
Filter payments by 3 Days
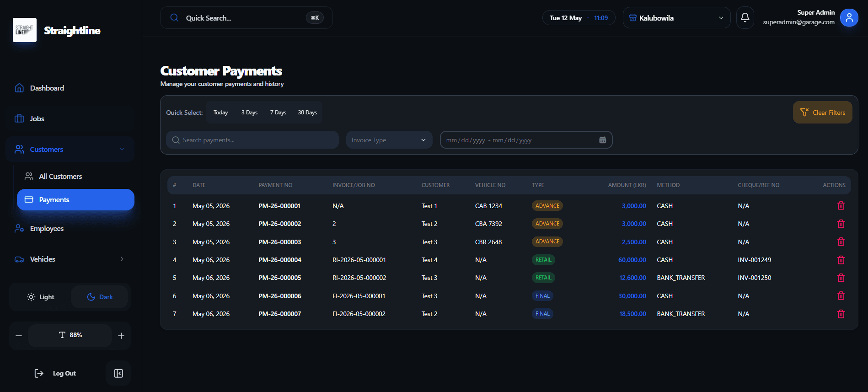click(249, 113)
